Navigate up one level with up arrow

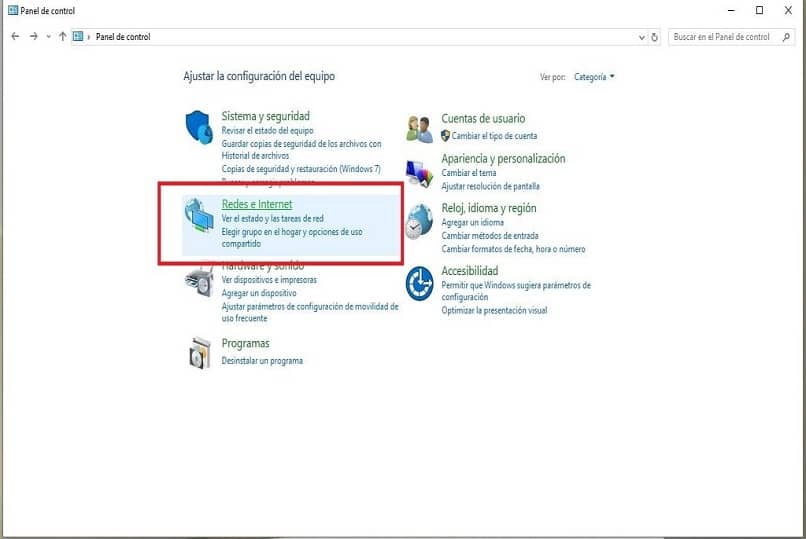pyautogui.click(x=62, y=36)
